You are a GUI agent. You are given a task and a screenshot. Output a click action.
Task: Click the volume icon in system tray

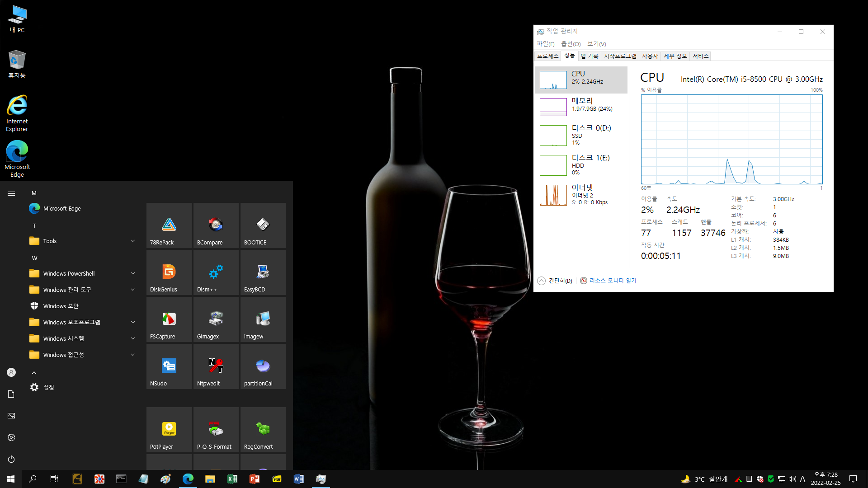pos(792,479)
